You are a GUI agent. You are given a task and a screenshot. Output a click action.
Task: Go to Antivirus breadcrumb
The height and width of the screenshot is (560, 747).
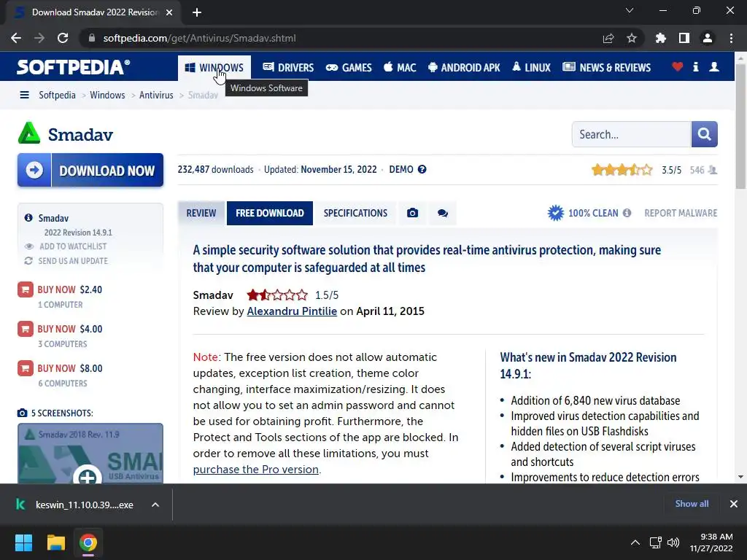[156, 96]
